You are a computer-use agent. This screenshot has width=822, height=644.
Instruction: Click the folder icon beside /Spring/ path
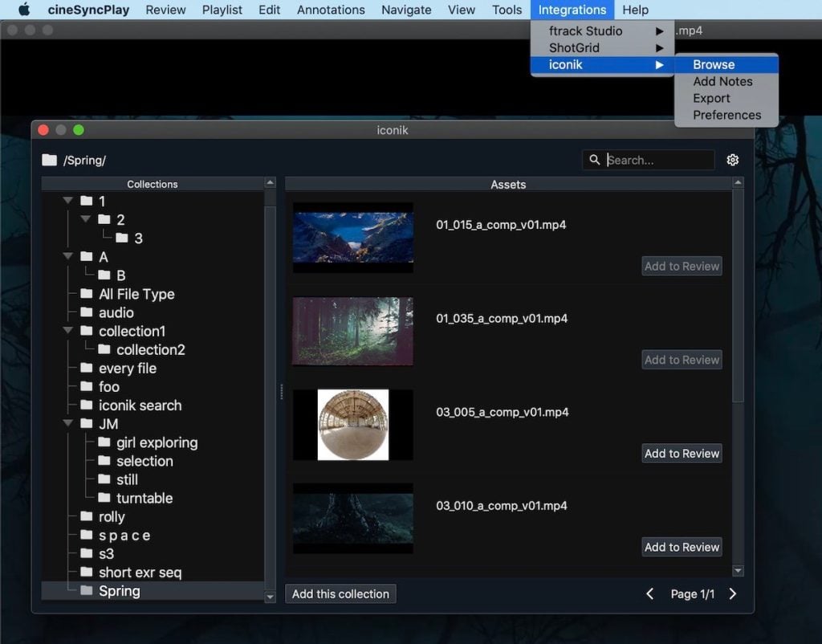pyautogui.click(x=51, y=160)
